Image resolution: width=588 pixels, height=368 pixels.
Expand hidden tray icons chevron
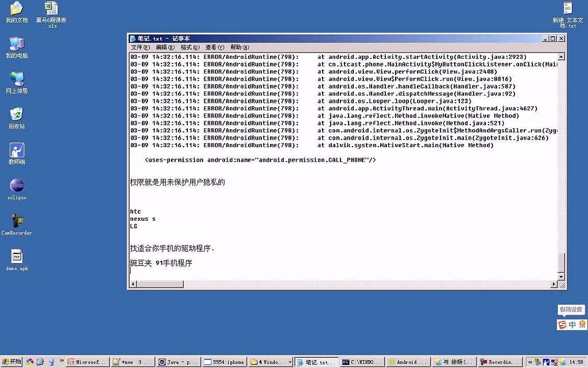coord(530,362)
